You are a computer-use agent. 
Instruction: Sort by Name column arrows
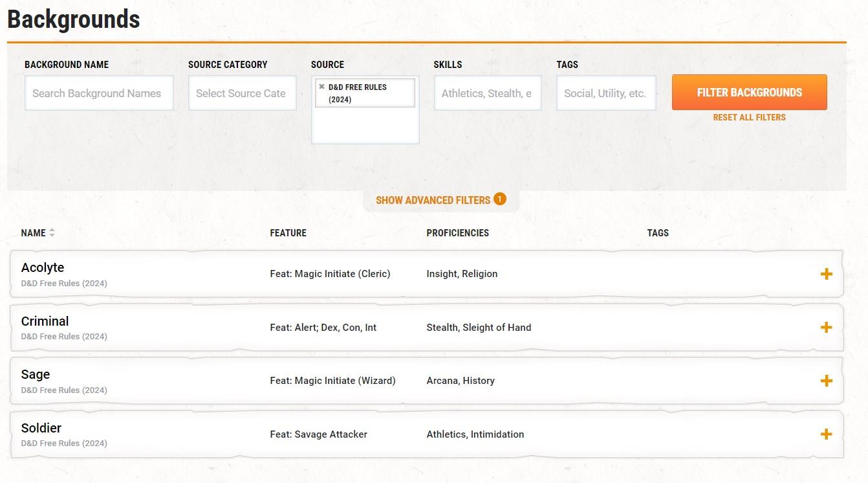click(x=52, y=233)
